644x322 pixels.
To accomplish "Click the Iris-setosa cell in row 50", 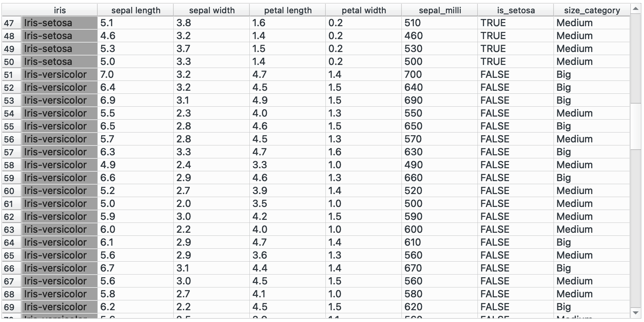I will tap(60, 62).
